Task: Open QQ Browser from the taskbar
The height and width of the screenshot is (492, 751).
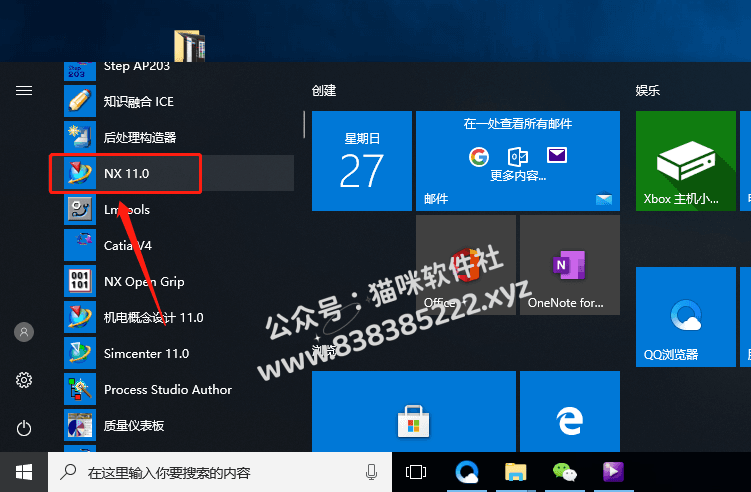Action: [467, 472]
